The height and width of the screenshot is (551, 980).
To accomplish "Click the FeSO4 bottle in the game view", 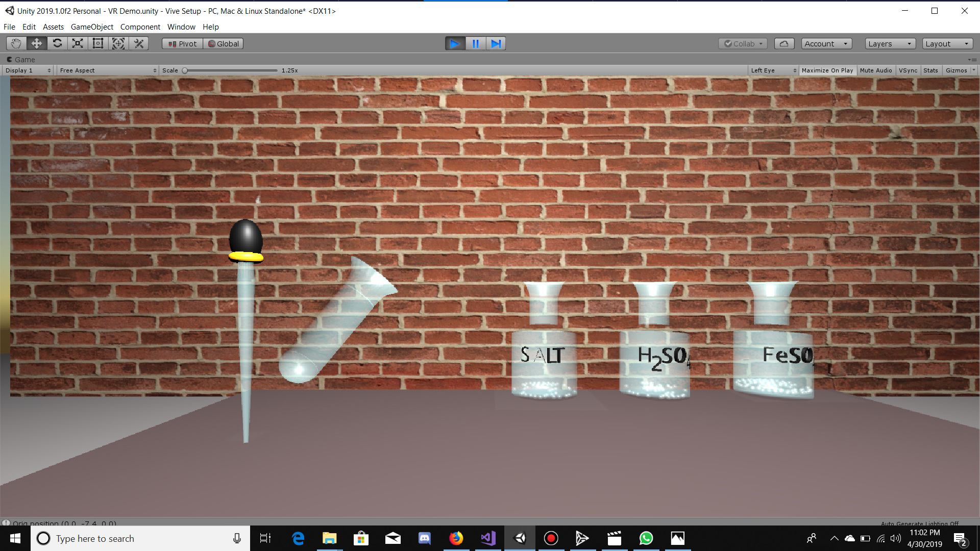I will (773, 340).
